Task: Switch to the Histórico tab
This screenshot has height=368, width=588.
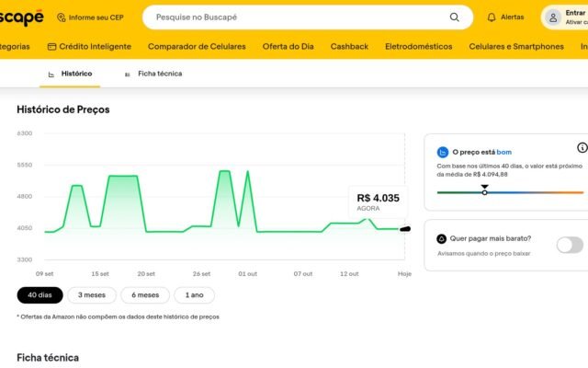Action: point(70,74)
